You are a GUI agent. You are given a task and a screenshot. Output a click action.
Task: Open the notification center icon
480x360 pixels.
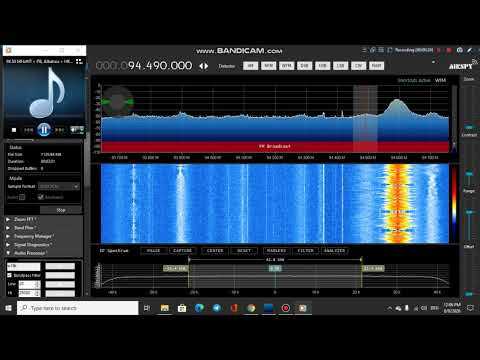(x=470, y=308)
